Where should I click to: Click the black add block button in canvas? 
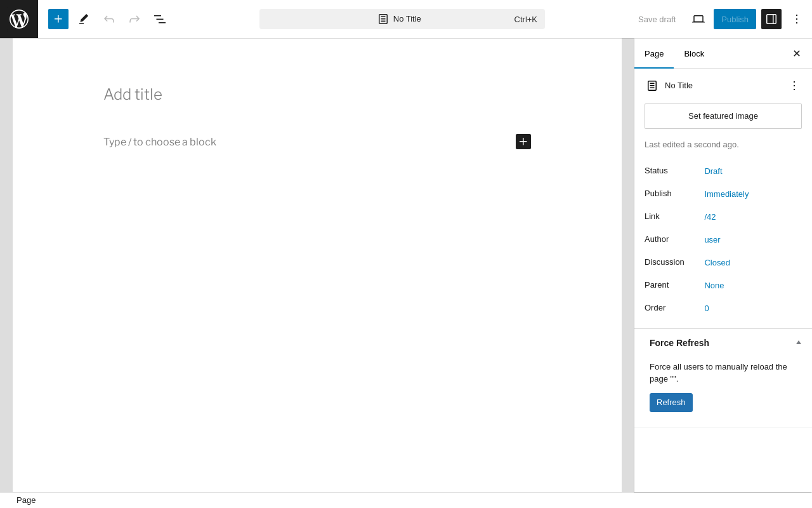(x=523, y=142)
